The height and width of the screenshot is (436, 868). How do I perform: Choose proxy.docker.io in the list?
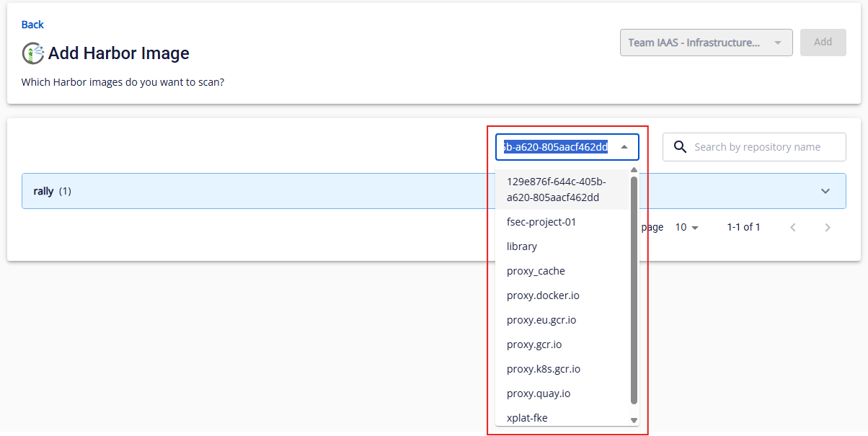[x=543, y=295]
